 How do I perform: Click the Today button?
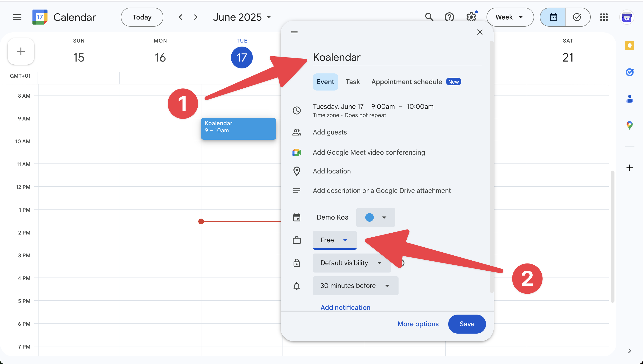(142, 17)
